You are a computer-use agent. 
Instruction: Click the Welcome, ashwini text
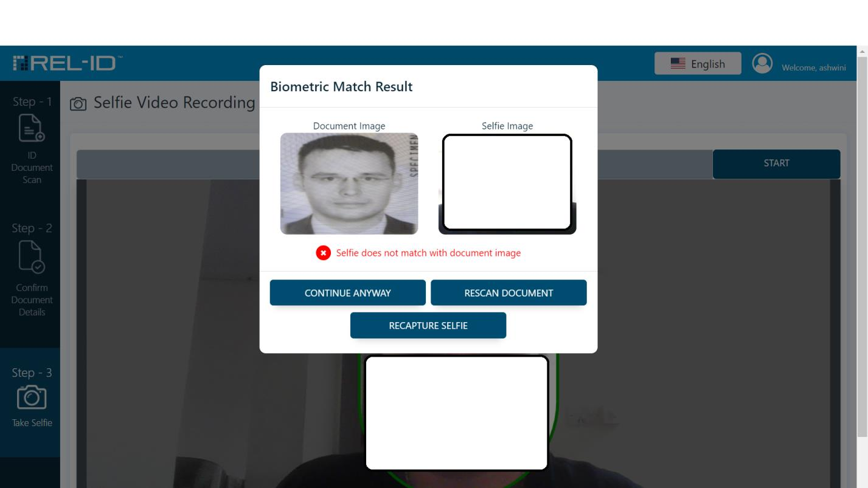814,67
